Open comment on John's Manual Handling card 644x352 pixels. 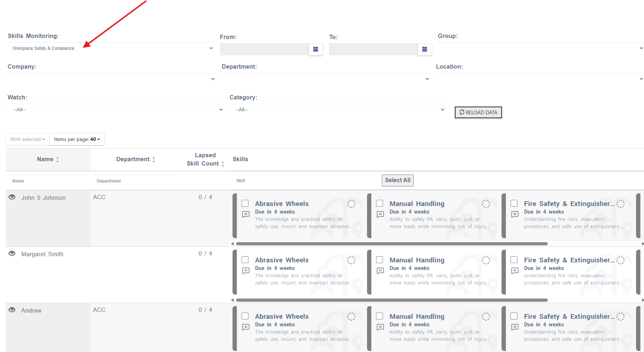click(380, 215)
